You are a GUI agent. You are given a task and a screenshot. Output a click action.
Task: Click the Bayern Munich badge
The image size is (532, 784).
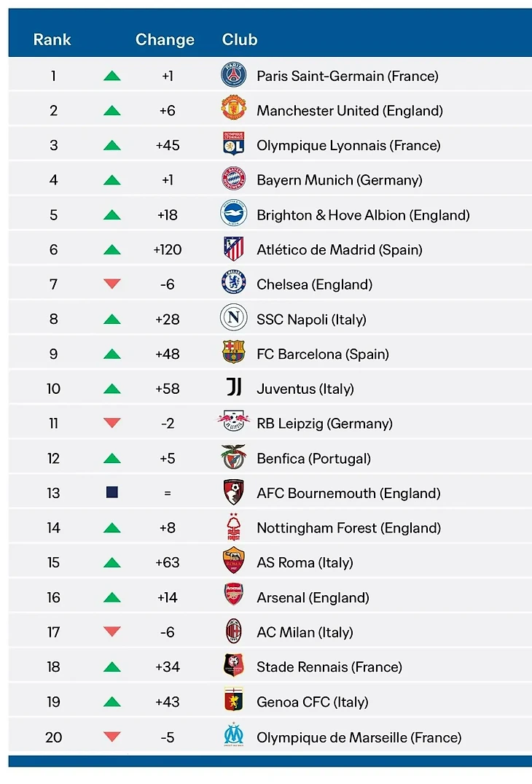click(x=233, y=179)
